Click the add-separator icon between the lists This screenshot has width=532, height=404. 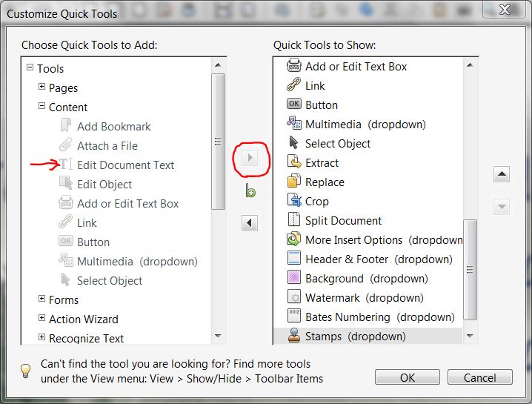pos(250,191)
